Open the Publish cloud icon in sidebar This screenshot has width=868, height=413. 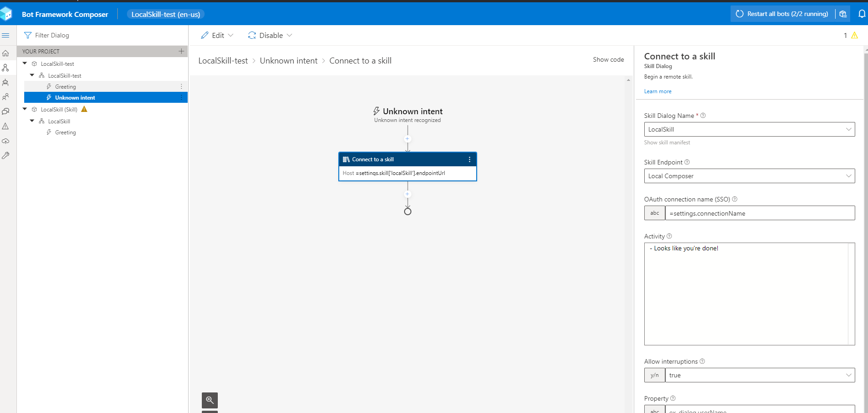click(6, 141)
